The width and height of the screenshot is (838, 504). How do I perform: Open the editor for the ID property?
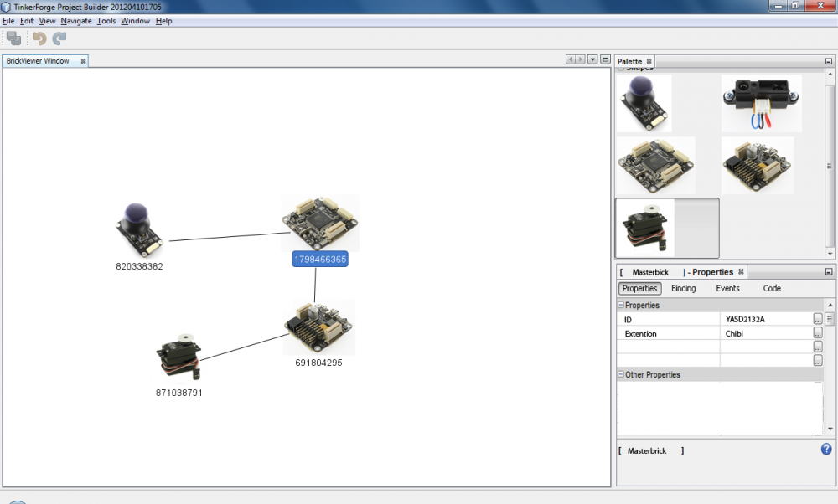click(818, 319)
